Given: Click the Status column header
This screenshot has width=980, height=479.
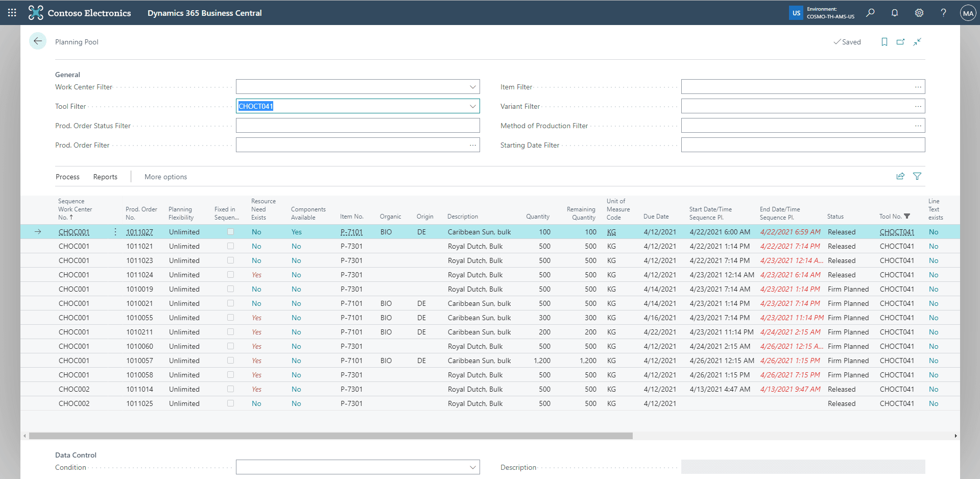Looking at the screenshot, I should [835, 217].
